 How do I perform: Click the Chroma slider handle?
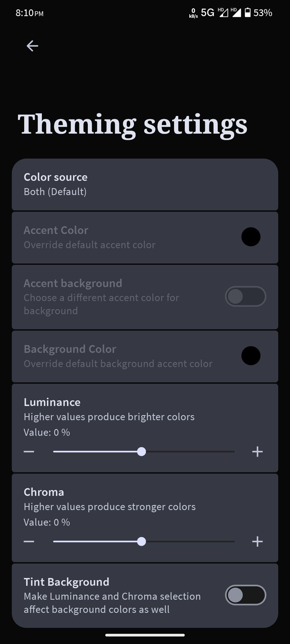click(x=142, y=541)
